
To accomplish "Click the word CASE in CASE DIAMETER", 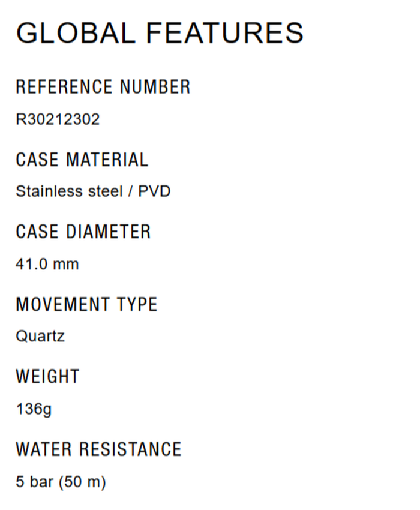I will [37, 232].
